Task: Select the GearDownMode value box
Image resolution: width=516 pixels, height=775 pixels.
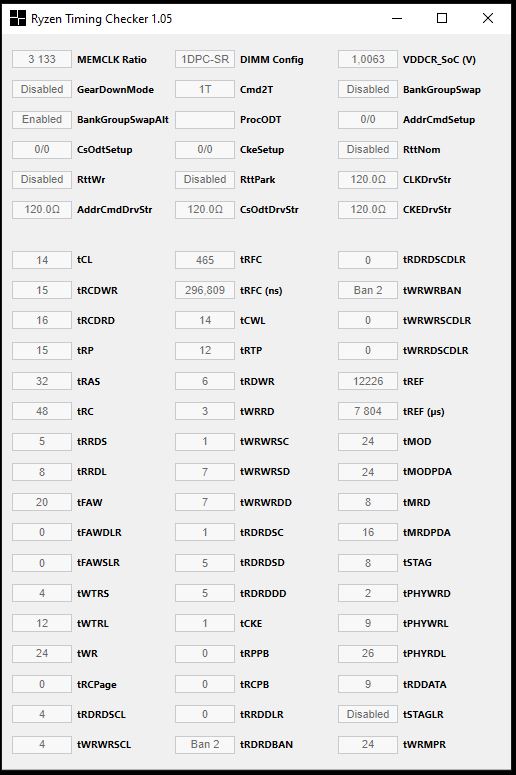Action: pyautogui.click(x=42, y=89)
